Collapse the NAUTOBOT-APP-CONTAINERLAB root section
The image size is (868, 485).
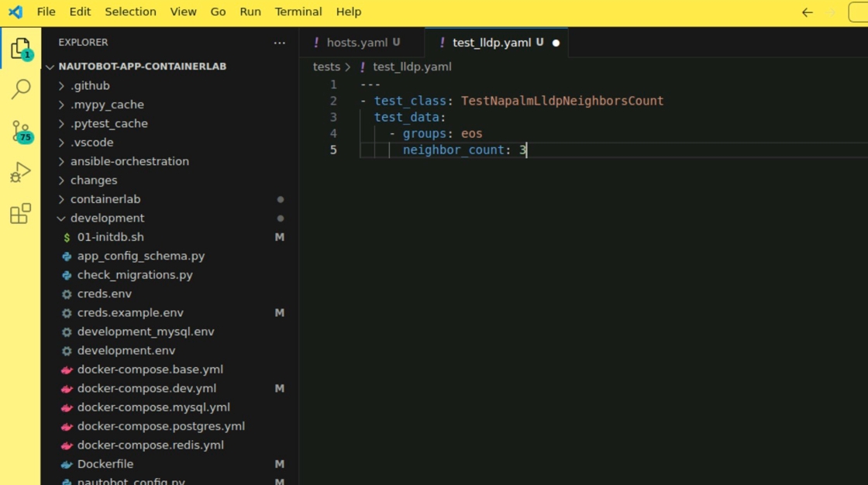pyautogui.click(x=142, y=67)
